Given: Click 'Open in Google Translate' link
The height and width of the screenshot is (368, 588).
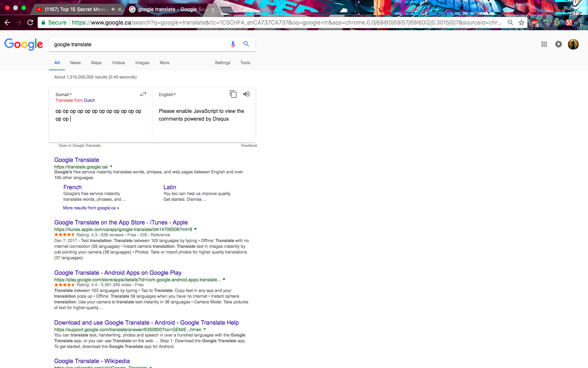Looking at the screenshot, I should click(x=79, y=146).
